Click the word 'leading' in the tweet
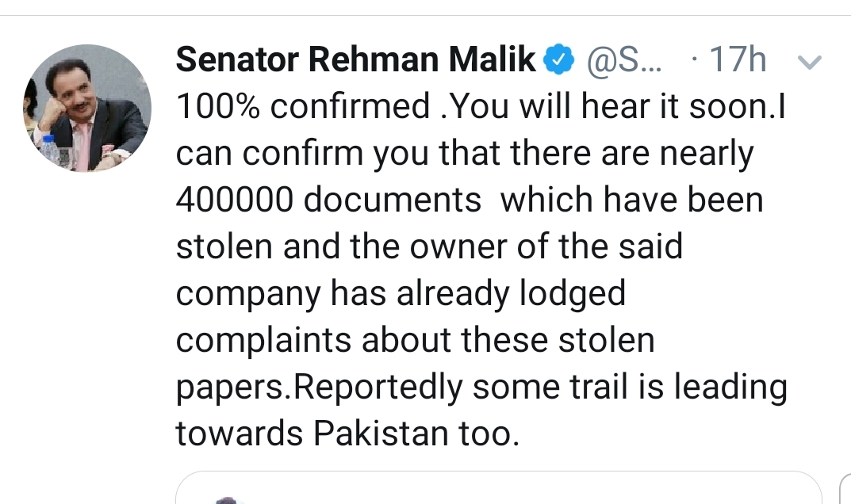The image size is (851, 504). (x=730, y=388)
